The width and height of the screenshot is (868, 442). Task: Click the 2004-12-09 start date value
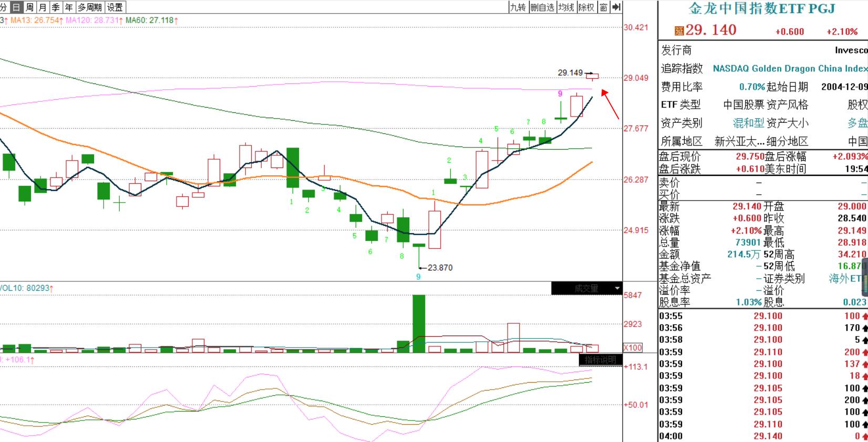point(844,87)
